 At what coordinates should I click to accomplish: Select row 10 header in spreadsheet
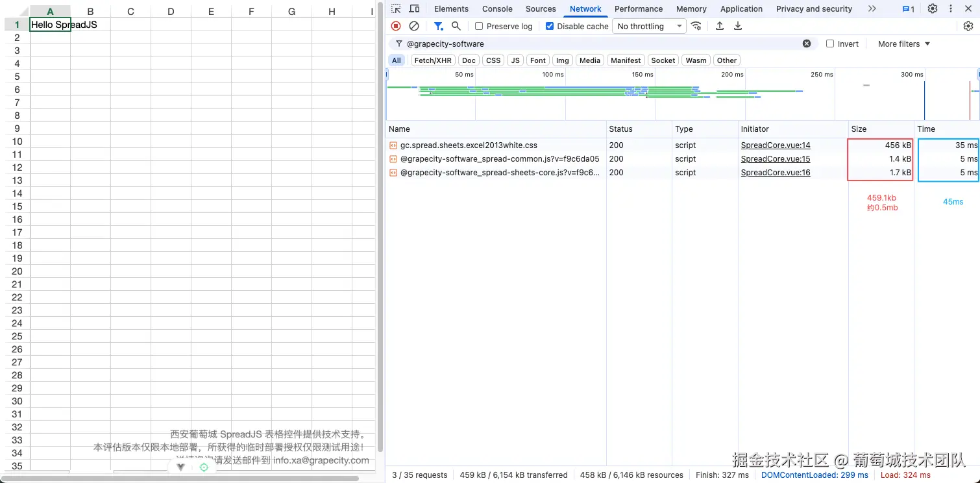click(x=18, y=142)
